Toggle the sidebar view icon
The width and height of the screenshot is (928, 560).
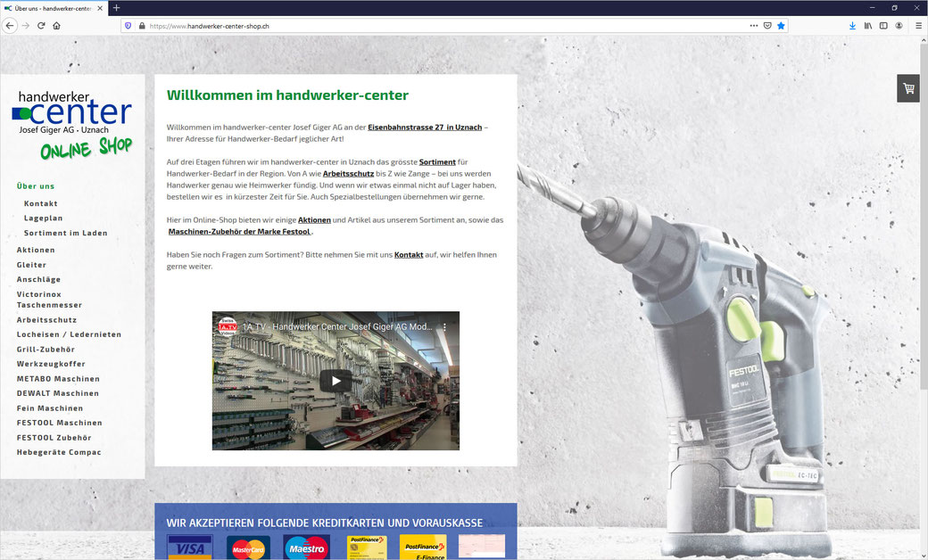click(883, 26)
